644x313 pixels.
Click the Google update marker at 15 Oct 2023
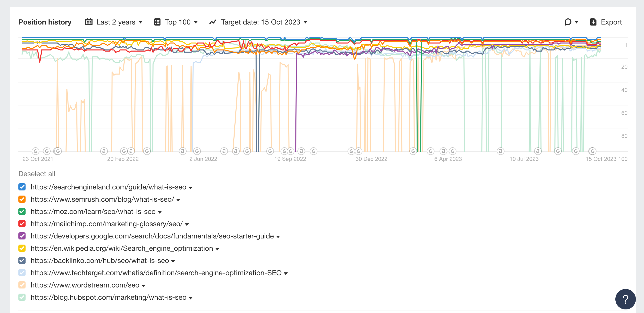point(592,151)
